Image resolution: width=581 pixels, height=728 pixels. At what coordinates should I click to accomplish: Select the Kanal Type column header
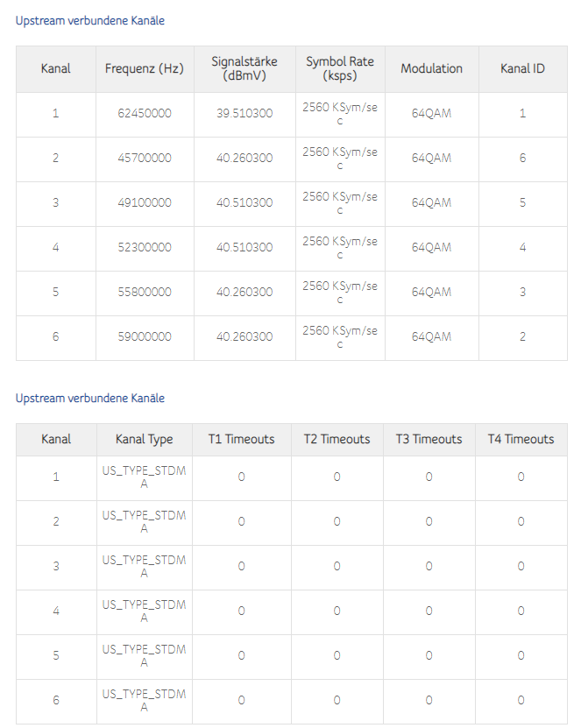coord(145,439)
